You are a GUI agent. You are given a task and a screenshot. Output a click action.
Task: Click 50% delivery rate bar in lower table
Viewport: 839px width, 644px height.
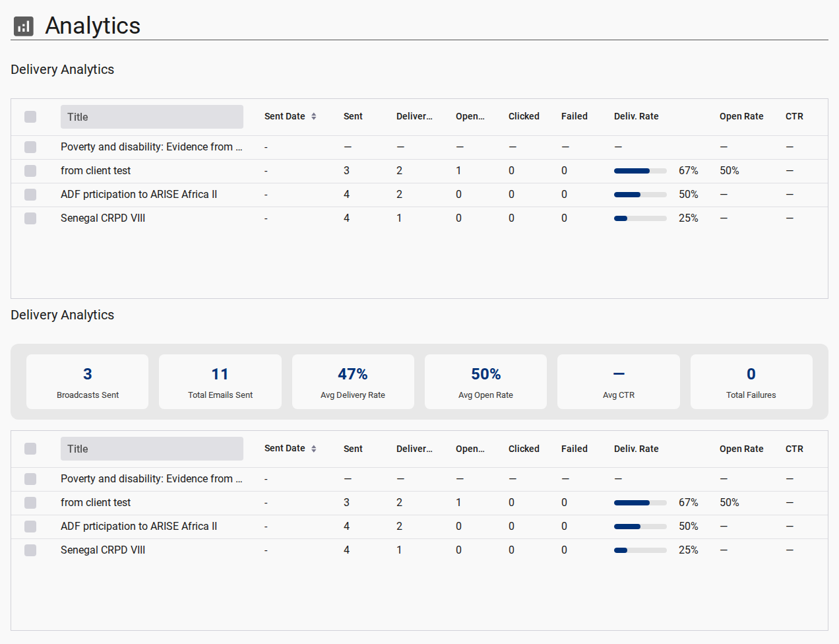pos(640,527)
